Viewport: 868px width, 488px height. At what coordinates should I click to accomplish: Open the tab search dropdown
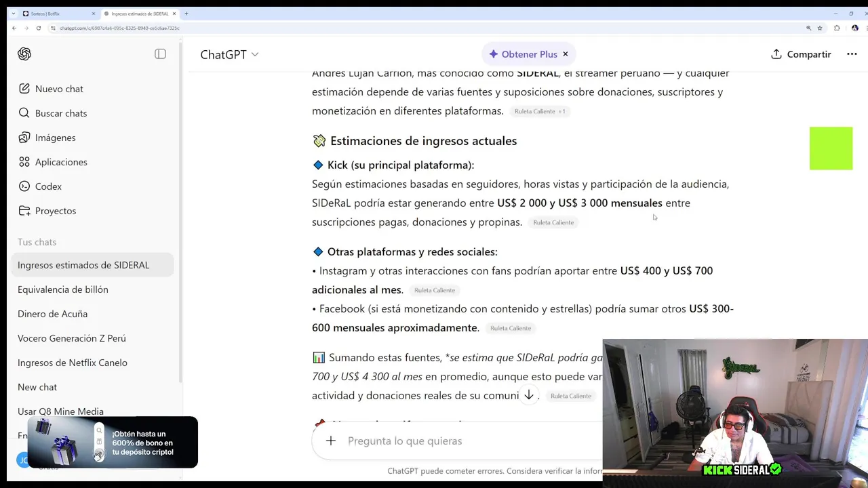12,14
